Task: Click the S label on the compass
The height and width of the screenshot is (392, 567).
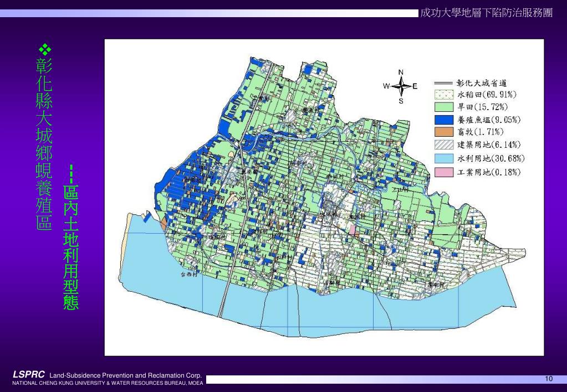Action: (401, 101)
